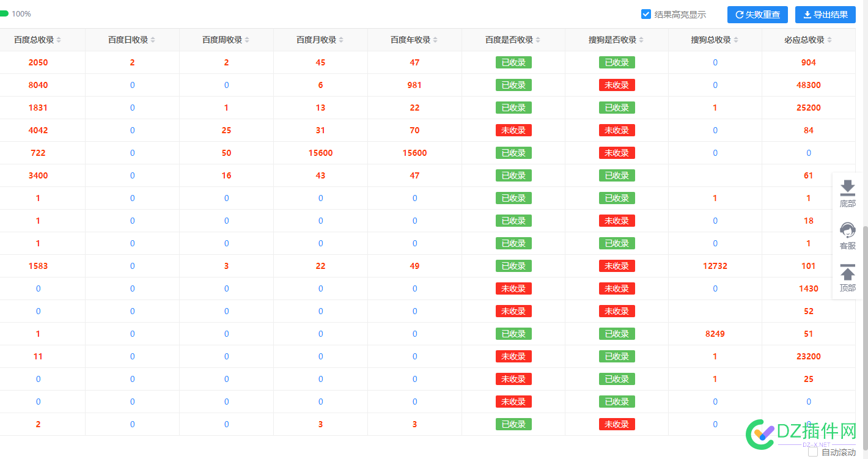Select the 4042 Baidu total cell
868x459 pixels.
coord(38,130)
